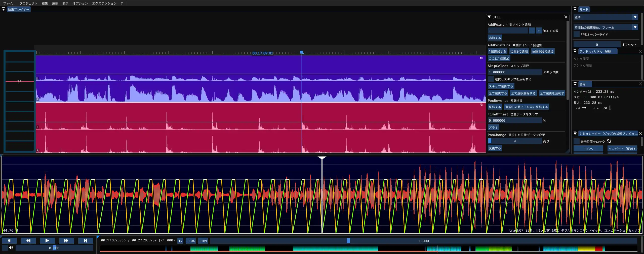Click the ズラす button
This screenshot has height=254, width=644.
(x=493, y=128)
